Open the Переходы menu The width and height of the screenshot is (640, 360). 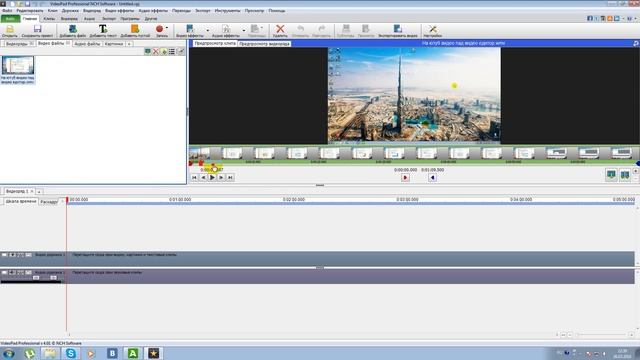pos(181,11)
